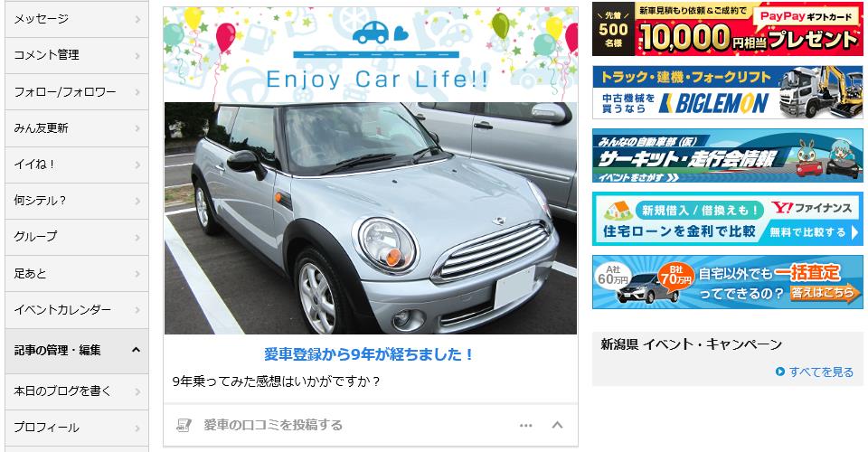The image size is (868, 452).
Task: Open the three-dots options menu
Action: pyautogui.click(x=526, y=426)
